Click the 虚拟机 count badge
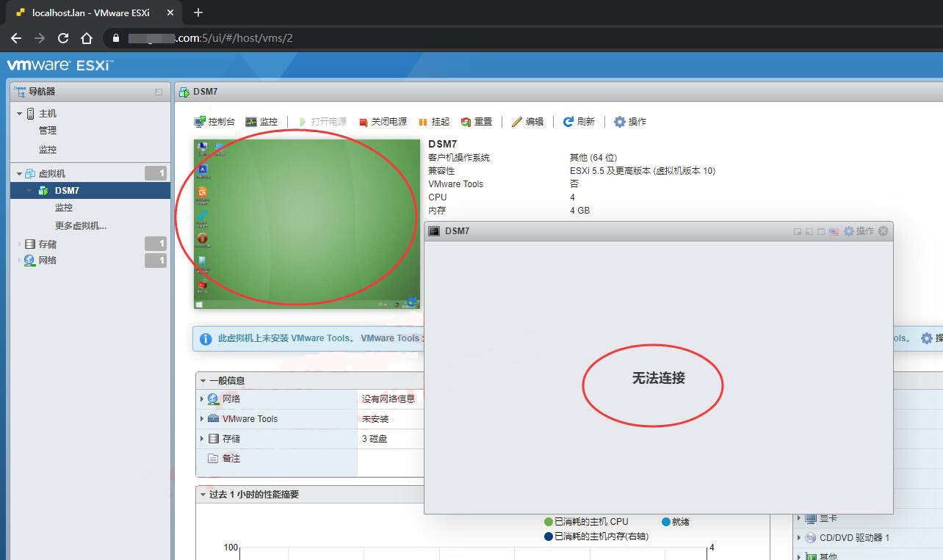943x560 pixels. point(156,173)
